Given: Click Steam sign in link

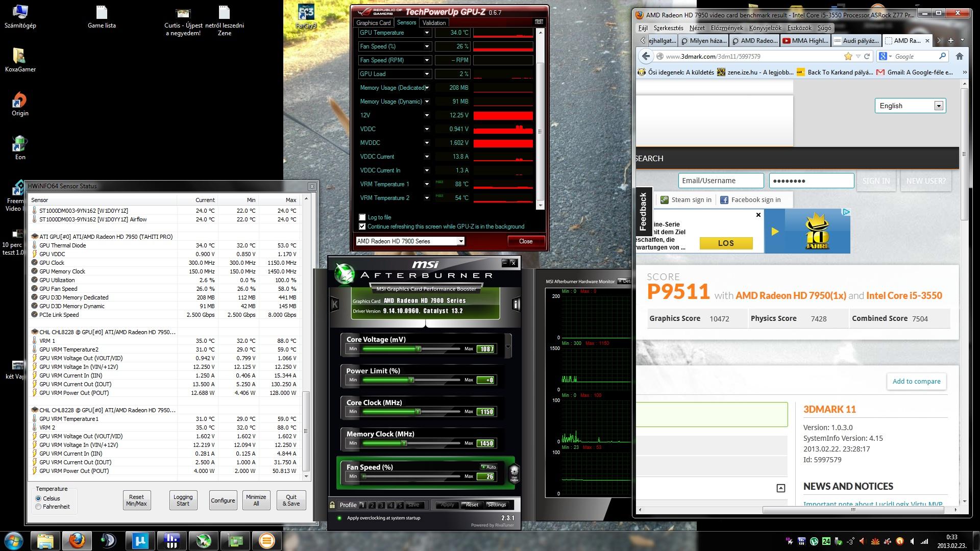Looking at the screenshot, I should 686,200.
